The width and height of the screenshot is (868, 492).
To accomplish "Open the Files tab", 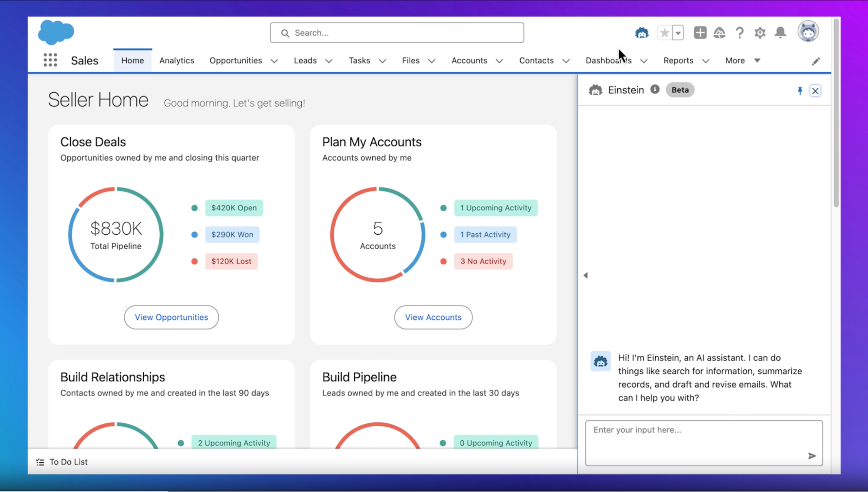I will 411,60.
